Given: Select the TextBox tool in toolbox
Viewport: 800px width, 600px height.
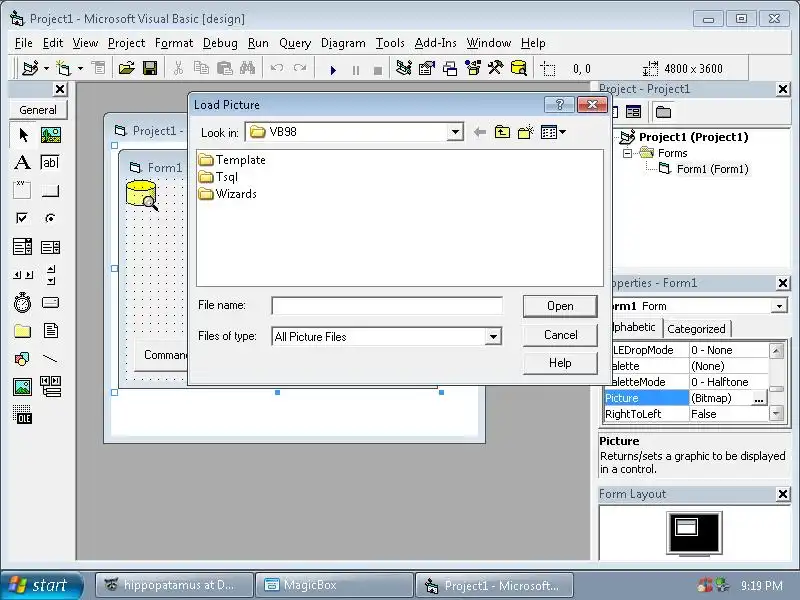Looking at the screenshot, I should coord(50,163).
